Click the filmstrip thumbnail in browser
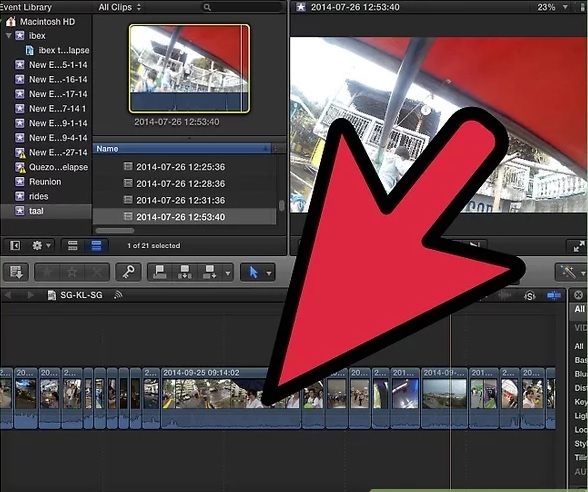 pos(189,69)
